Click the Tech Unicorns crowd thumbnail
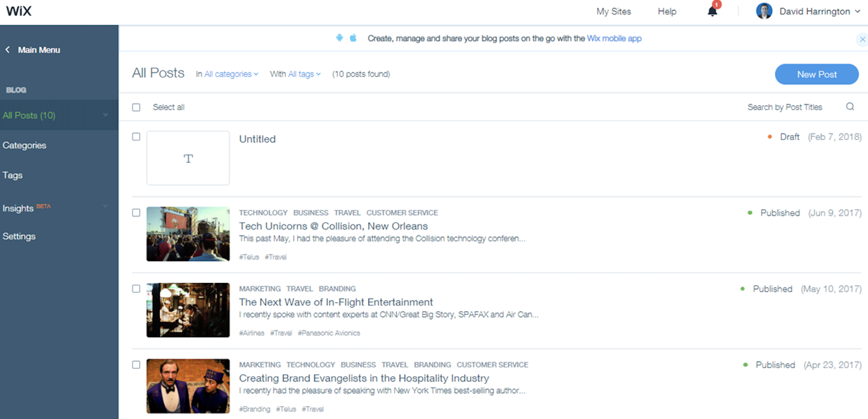This screenshot has width=868, height=419. pos(188,234)
